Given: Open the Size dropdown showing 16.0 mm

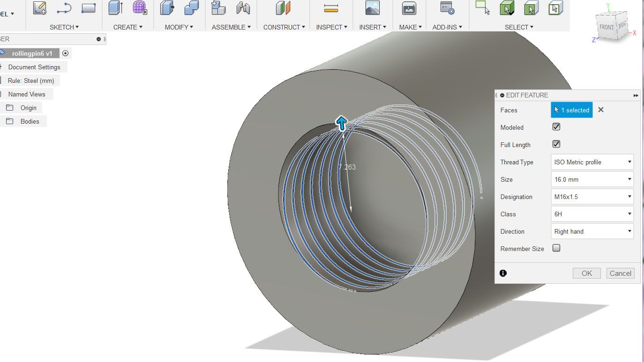Looking at the screenshot, I should [592, 179].
